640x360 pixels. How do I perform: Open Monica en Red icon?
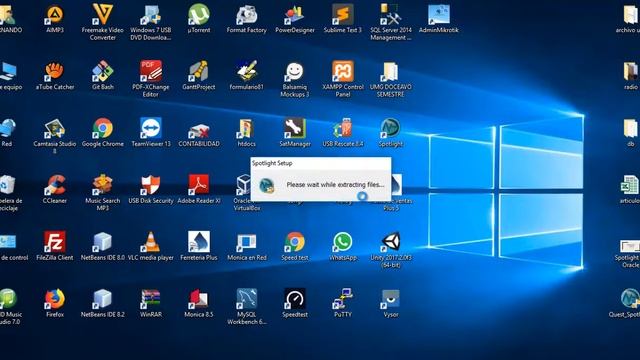[x=247, y=242]
